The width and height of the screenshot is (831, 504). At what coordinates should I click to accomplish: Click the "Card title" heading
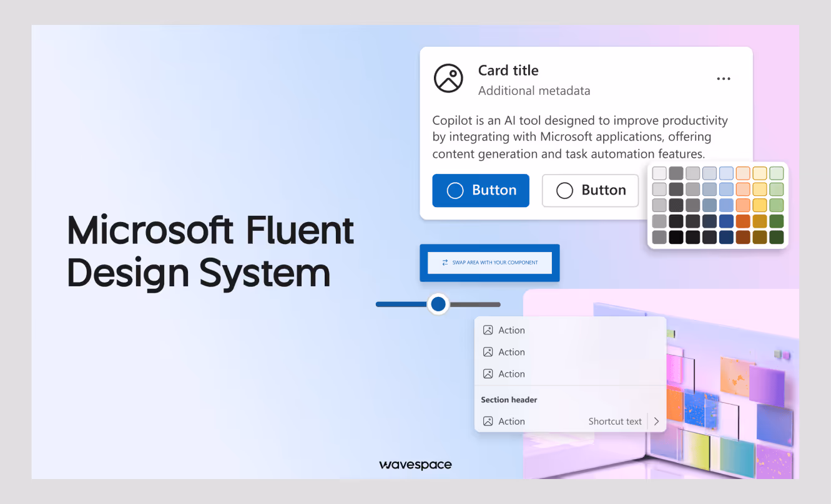click(508, 70)
